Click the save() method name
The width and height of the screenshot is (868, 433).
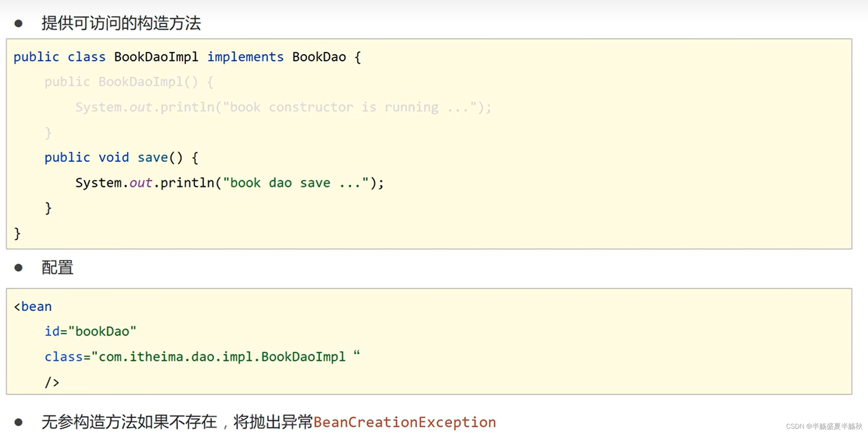[x=153, y=158]
